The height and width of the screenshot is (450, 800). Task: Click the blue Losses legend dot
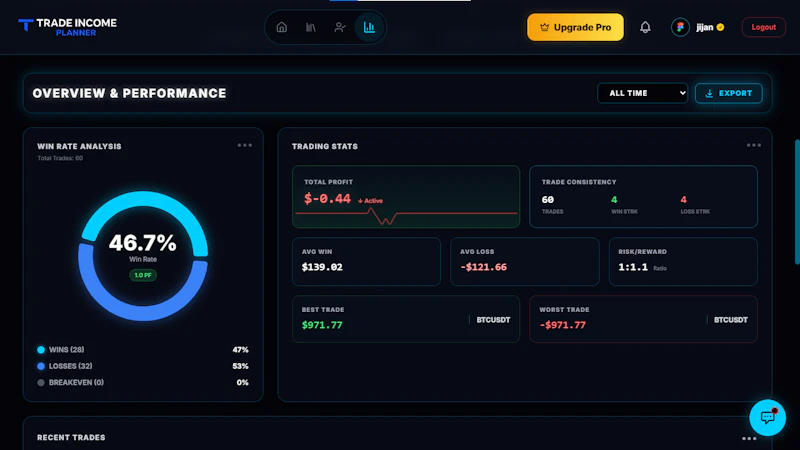pyautogui.click(x=41, y=366)
